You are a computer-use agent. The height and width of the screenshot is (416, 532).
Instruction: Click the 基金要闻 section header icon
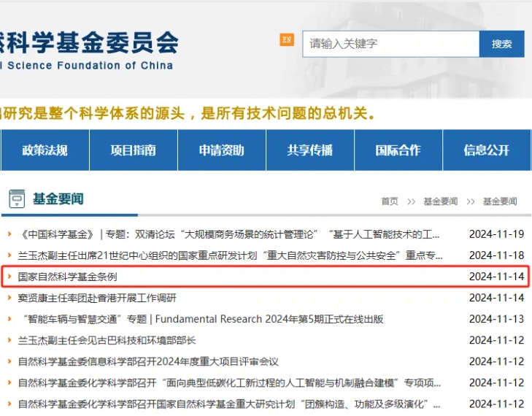[x=17, y=199]
